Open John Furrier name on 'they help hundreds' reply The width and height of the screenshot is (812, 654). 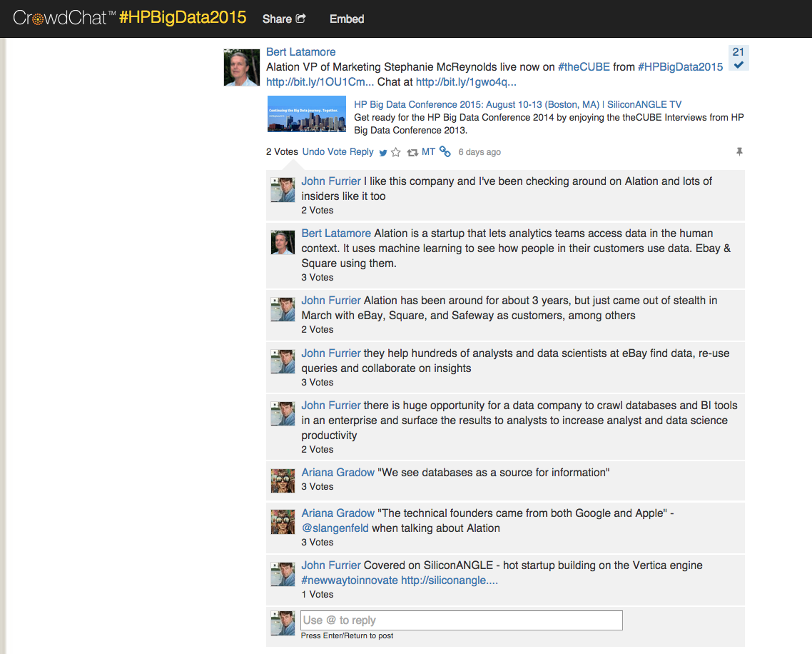click(x=331, y=353)
